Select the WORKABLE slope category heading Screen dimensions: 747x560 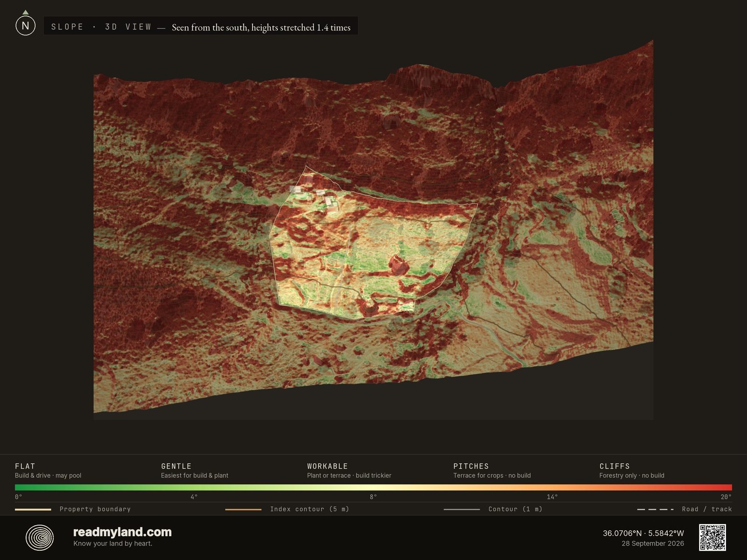[x=327, y=466]
